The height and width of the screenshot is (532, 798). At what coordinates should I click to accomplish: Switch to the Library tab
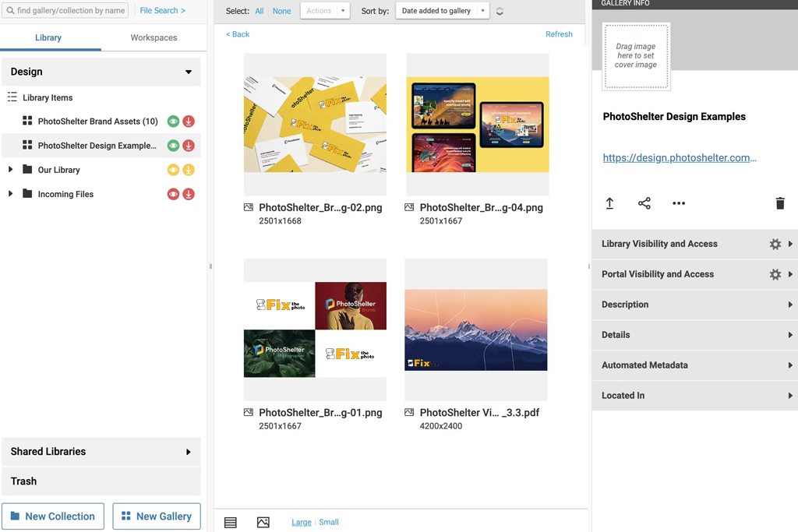[48, 37]
